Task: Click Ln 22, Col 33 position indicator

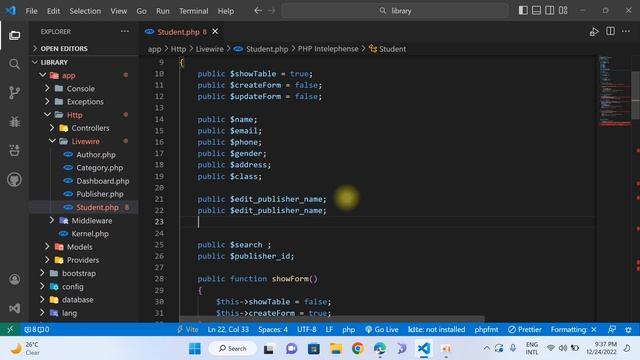Action: (x=228, y=329)
